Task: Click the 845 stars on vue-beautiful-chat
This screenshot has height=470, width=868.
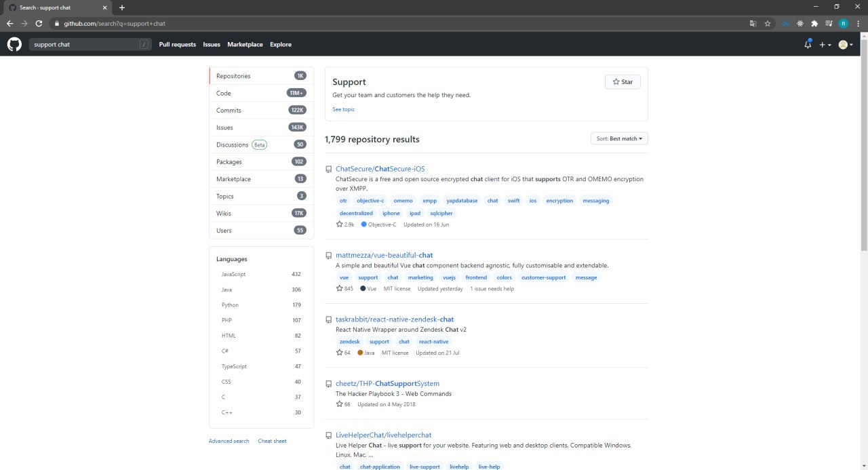Action: (344, 289)
